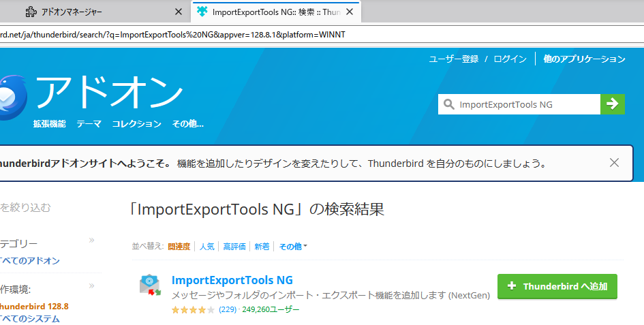The width and height of the screenshot is (644, 325).
Task: Open the ユーザー登録 link
Action: point(453,59)
